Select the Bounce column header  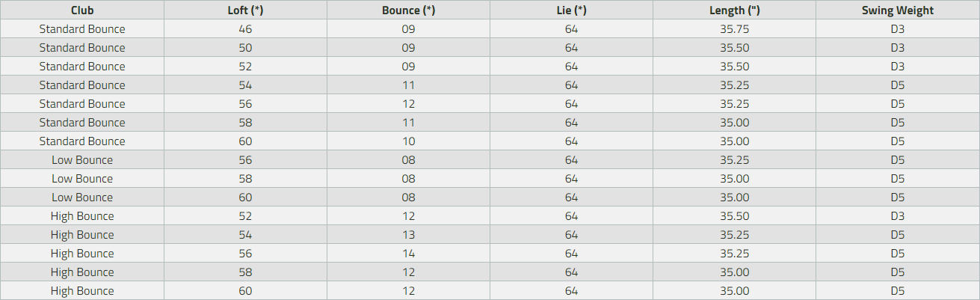coord(408,10)
